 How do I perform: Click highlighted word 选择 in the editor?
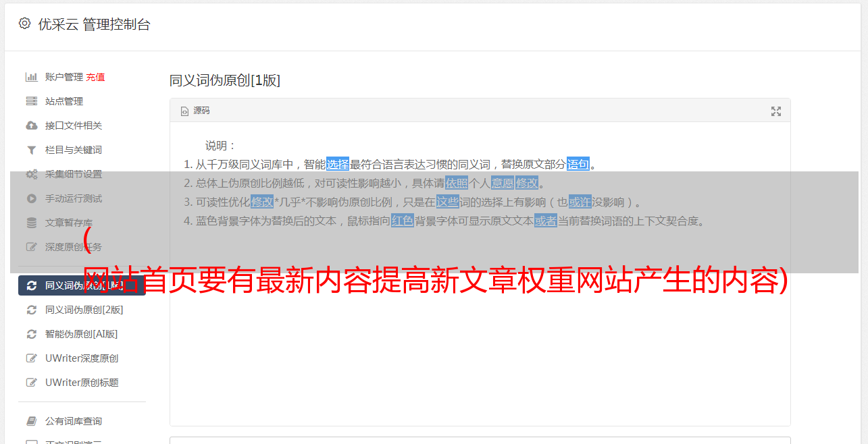click(x=338, y=164)
